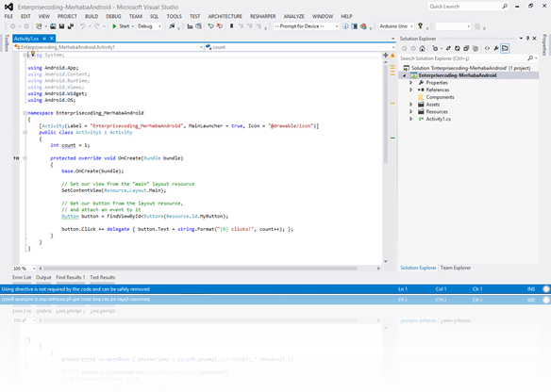
Task: Expand the Resources folder node
Action: 410,111
